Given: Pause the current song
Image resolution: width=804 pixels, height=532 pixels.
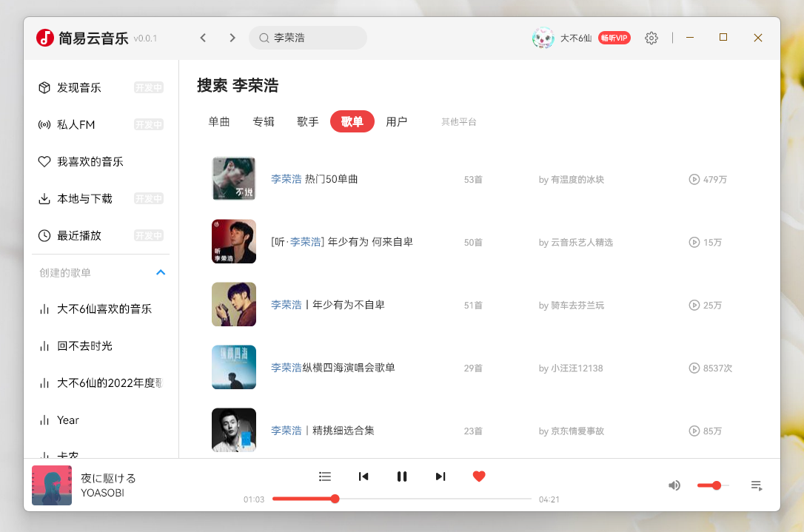Looking at the screenshot, I should coord(402,477).
